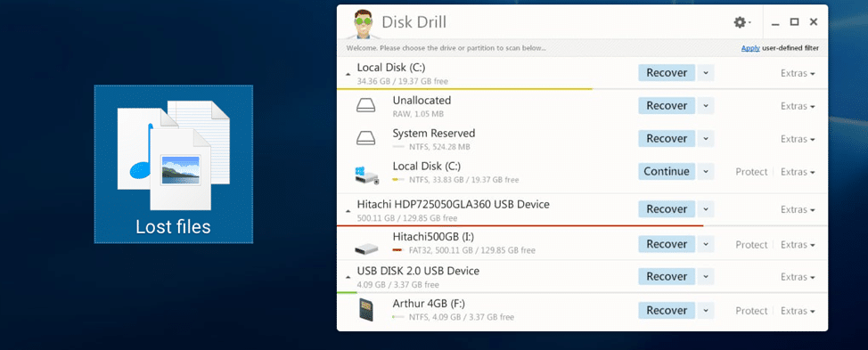Open Extras menu for top Local Disk (C:) disk
868x350 pixels.
797,73
